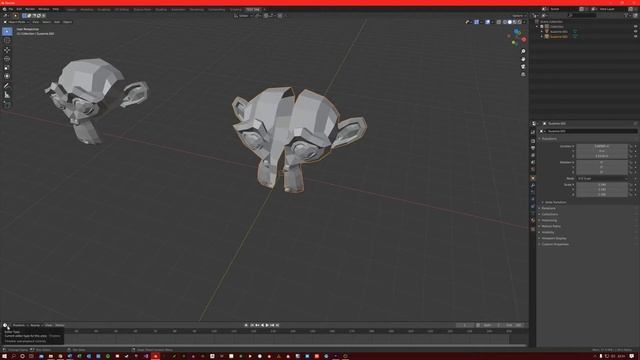Viewport: 640px width, 360px height.
Task: Open the Render properties tab
Action: point(533,141)
